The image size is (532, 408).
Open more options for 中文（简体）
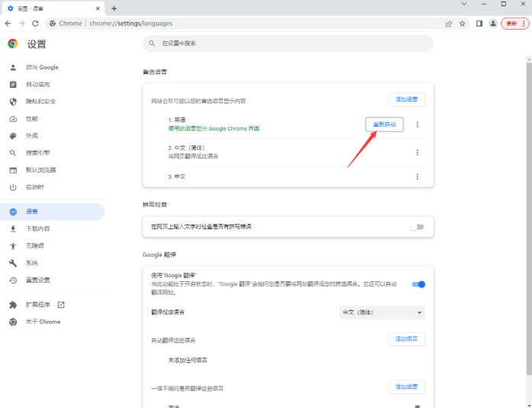click(x=418, y=152)
